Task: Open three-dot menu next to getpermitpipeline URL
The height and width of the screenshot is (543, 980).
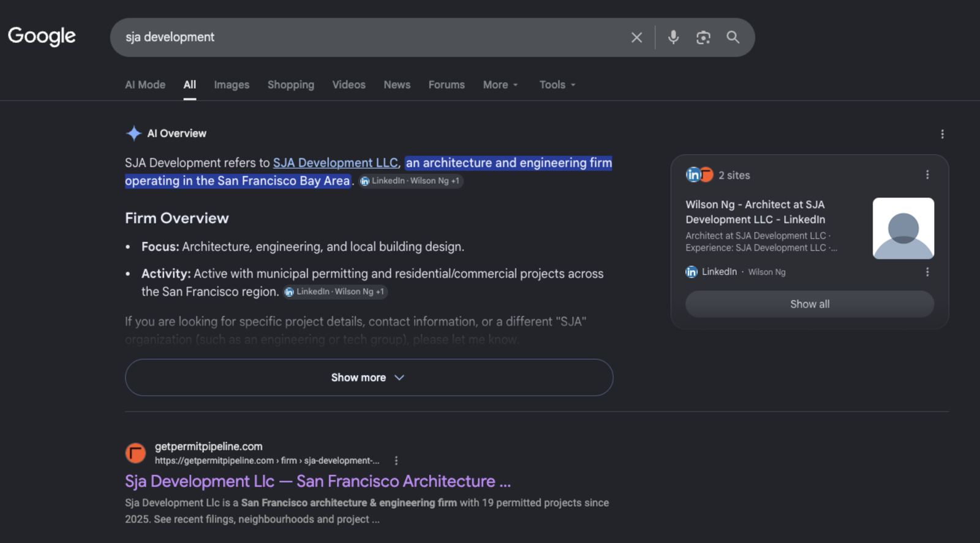Action: 396,460
